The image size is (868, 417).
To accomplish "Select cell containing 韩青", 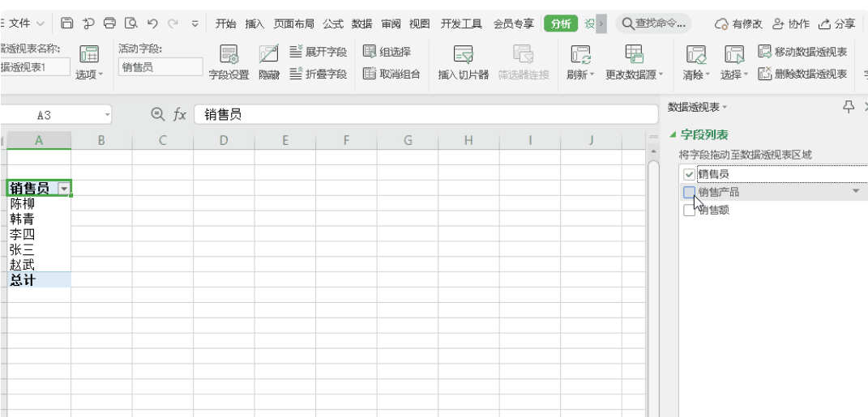I will click(x=39, y=219).
